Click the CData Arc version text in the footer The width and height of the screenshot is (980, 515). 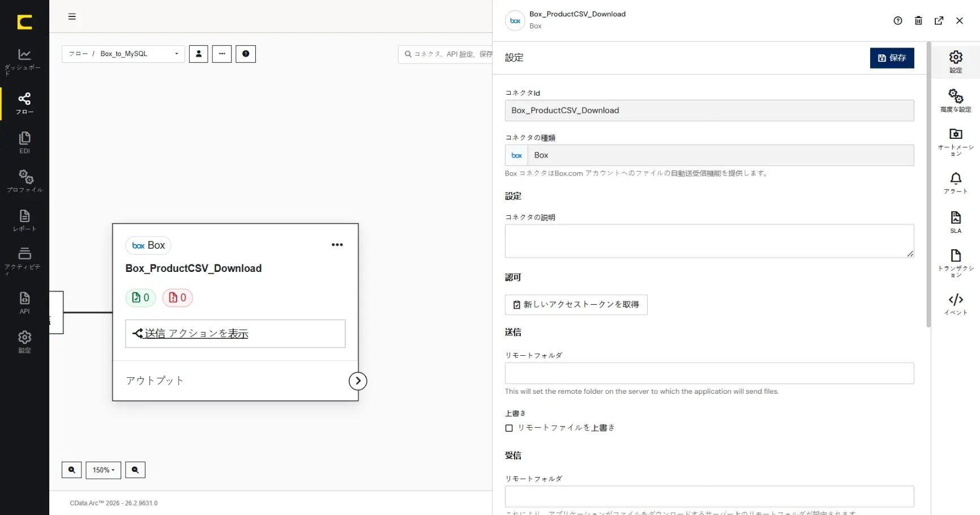(x=114, y=503)
